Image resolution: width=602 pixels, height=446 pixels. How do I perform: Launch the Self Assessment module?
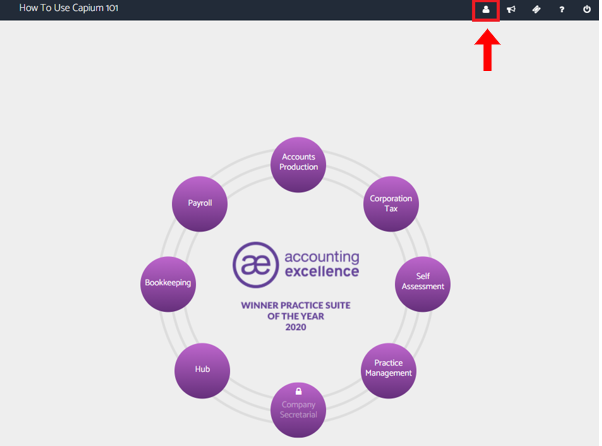click(x=423, y=284)
